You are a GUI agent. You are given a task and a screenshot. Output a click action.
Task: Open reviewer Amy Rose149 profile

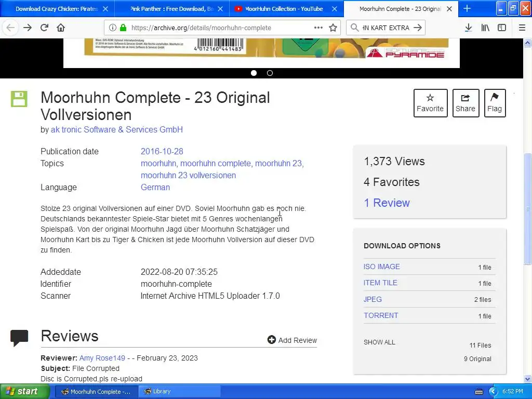click(102, 358)
